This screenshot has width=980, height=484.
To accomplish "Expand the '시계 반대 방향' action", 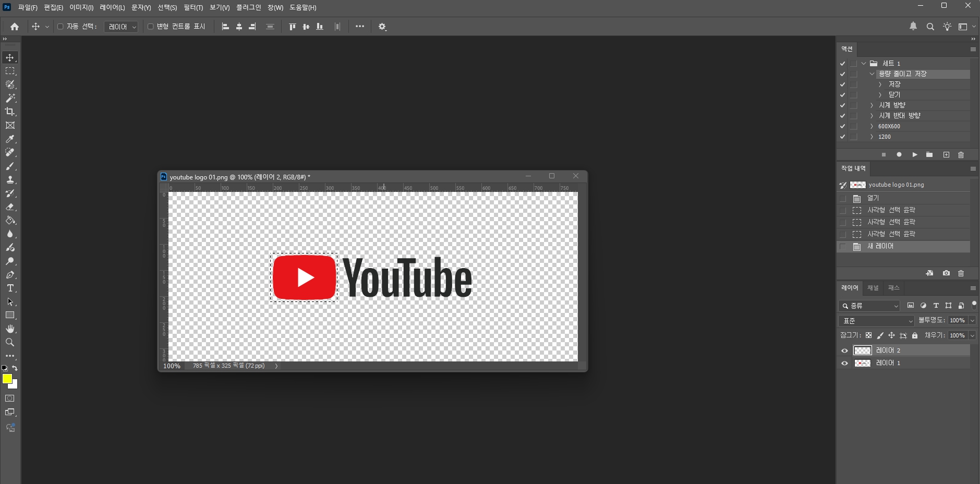I will [872, 116].
